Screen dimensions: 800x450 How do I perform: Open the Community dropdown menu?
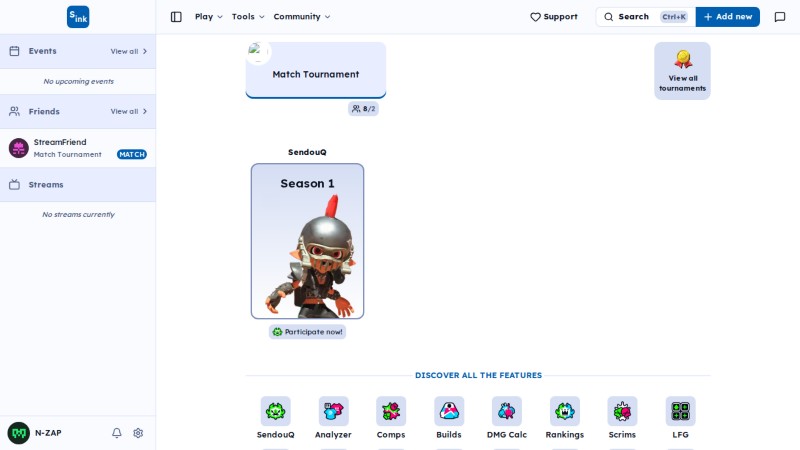(x=302, y=17)
